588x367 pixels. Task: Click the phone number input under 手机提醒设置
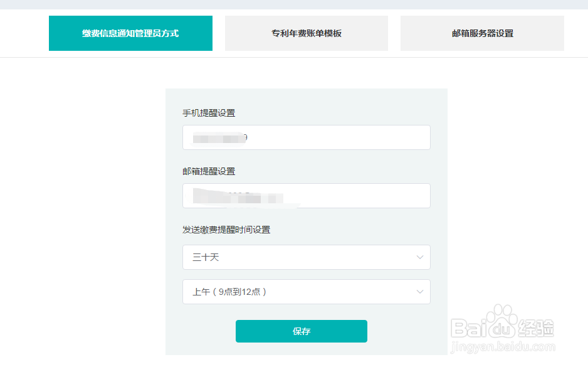(x=307, y=137)
